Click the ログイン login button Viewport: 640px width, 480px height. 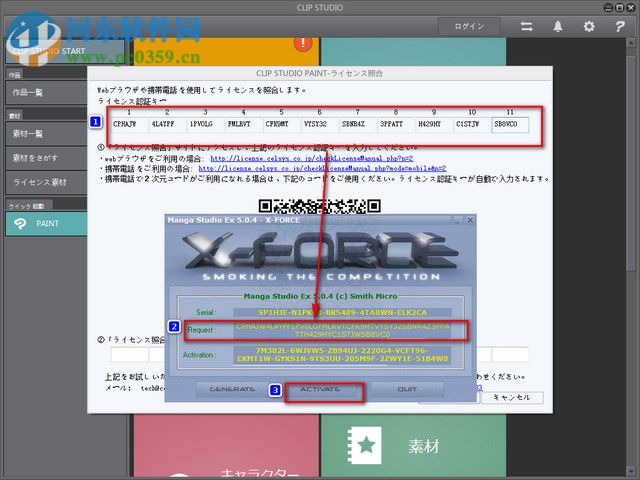[469, 27]
